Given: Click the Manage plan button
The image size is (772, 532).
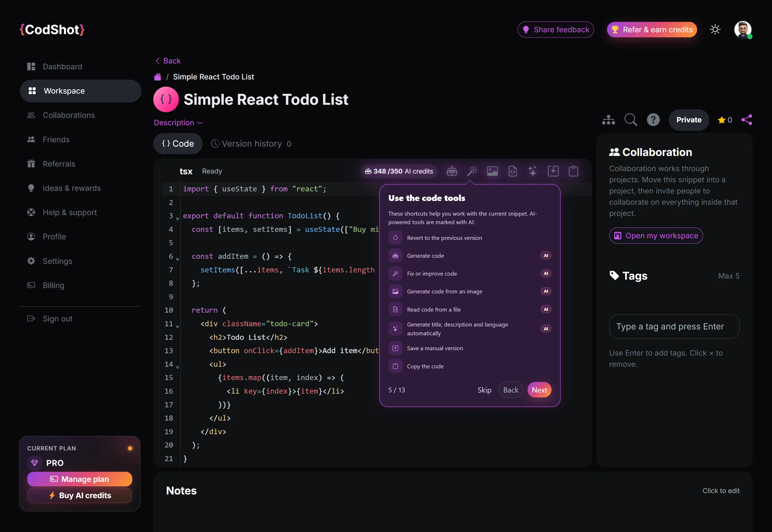Looking at the screenshot, I should (x=80, y=479).
